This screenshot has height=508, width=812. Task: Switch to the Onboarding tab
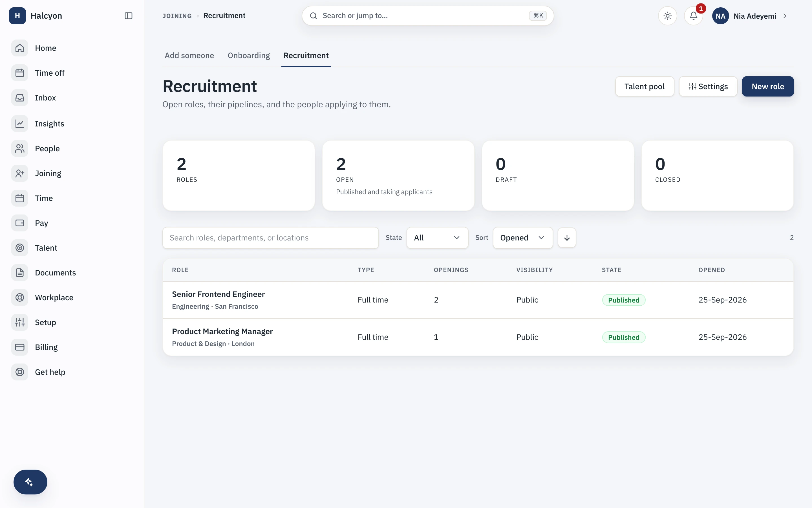[x=249, y=55]
